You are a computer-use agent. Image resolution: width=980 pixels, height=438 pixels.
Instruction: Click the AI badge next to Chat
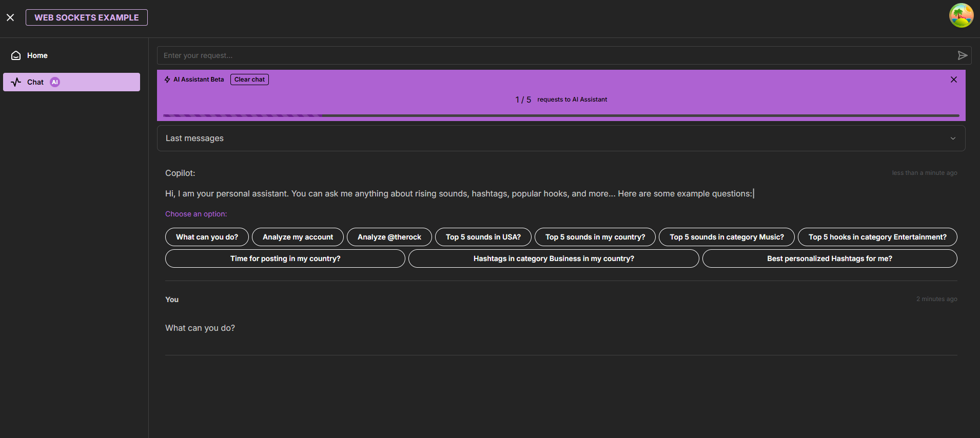[55, 82]
